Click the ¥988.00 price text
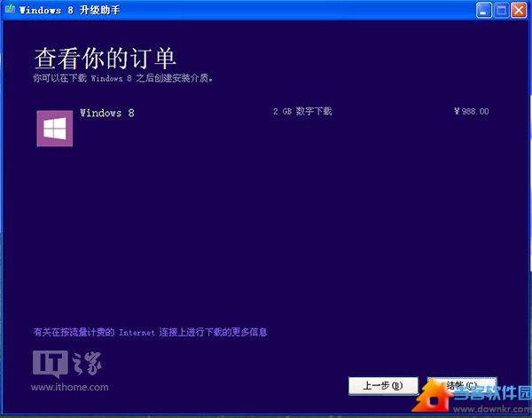 [x=472, y=111]
